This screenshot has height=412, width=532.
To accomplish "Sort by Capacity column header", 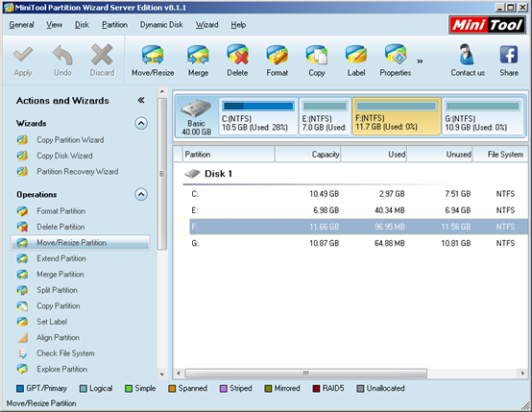I will tap(307, 155).
